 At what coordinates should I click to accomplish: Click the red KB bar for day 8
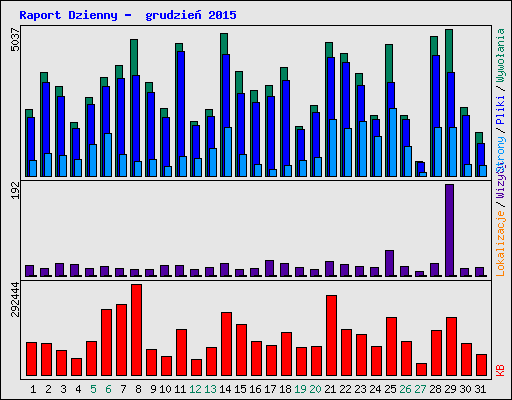point(136,330)
